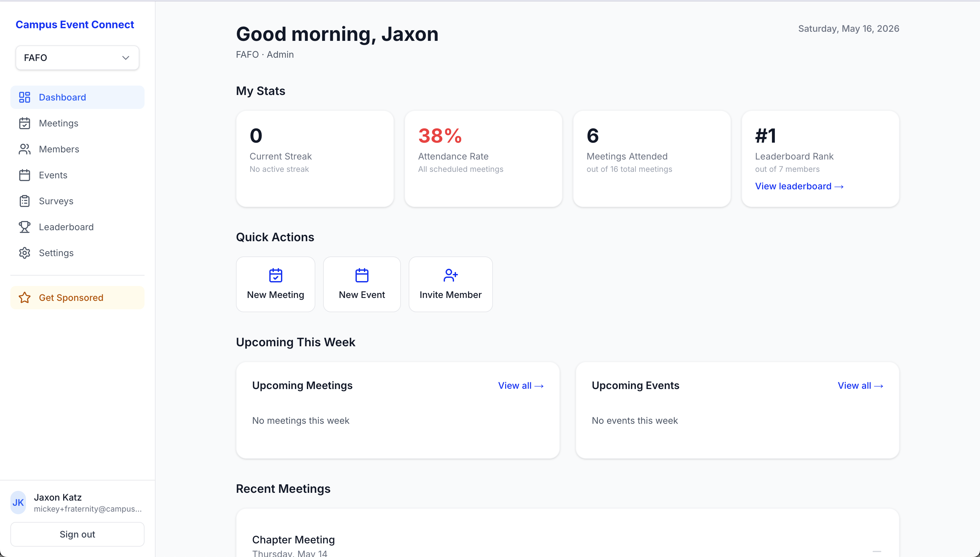Click the New Meeting quick action

click(275, 284)
